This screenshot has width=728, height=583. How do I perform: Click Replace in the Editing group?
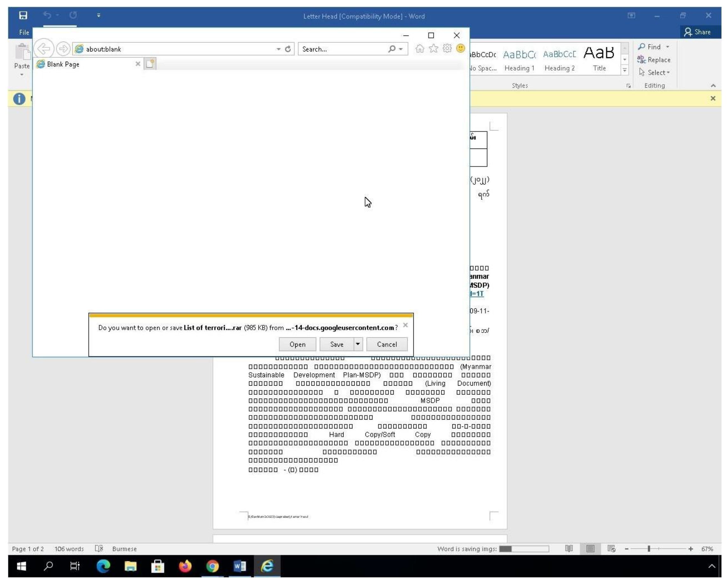coord(654,60)
